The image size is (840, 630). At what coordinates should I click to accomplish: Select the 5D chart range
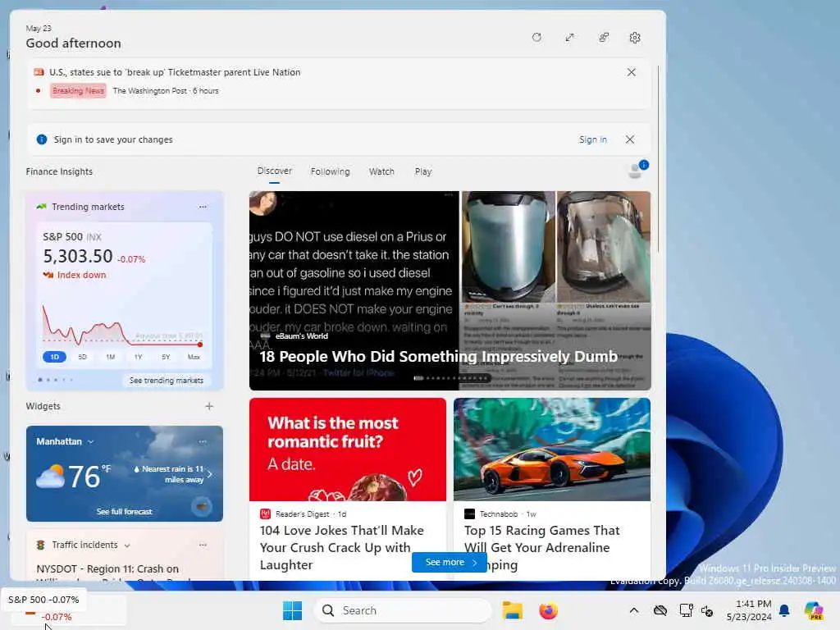click(82, 357)
